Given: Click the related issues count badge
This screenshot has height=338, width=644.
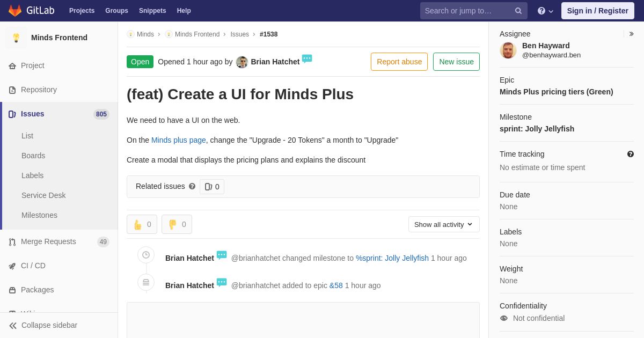Looking at the screenshot, I should pos(212,187).
